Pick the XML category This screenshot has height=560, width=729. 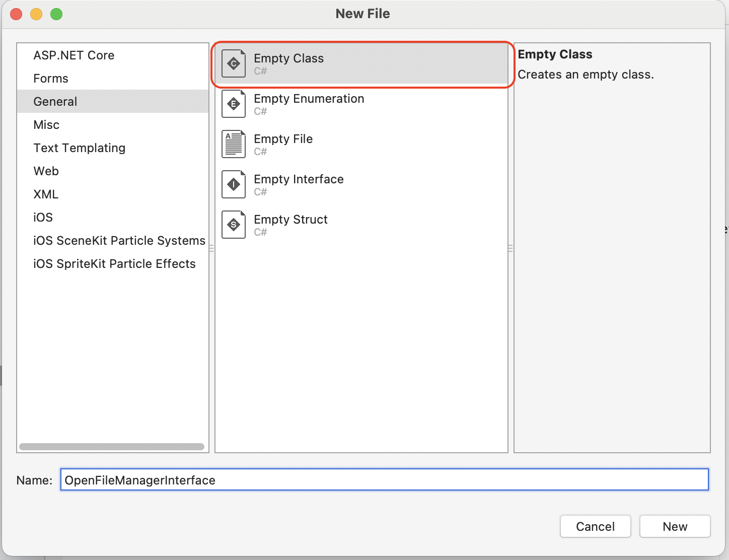click(x=46, y=194)
